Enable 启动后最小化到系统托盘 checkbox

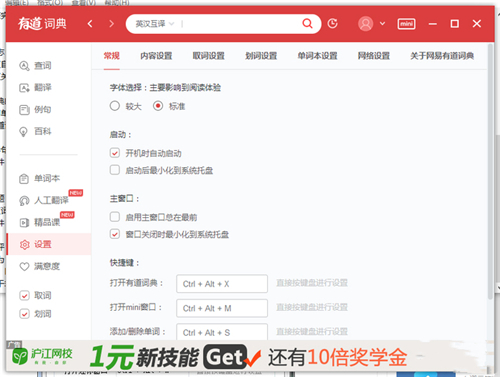pos(115,170)
